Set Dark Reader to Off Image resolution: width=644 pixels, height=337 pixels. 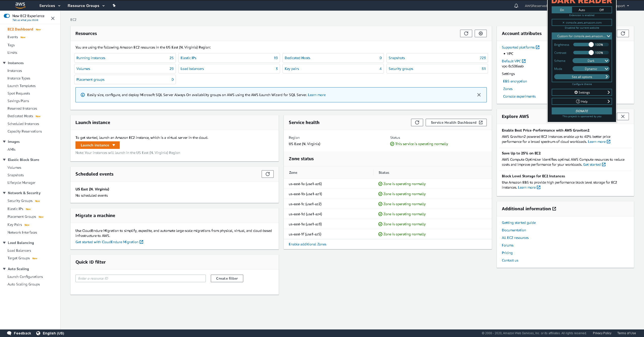(x=601, y=10)
